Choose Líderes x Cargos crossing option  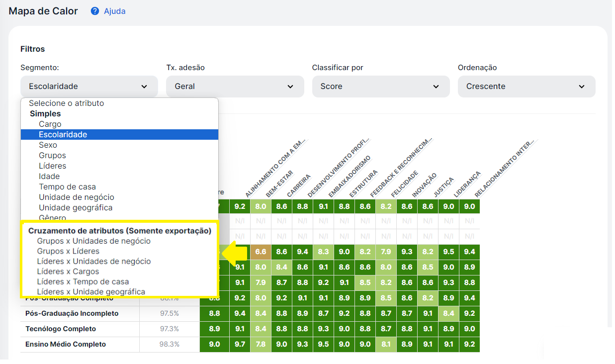[x=68, y=272]
